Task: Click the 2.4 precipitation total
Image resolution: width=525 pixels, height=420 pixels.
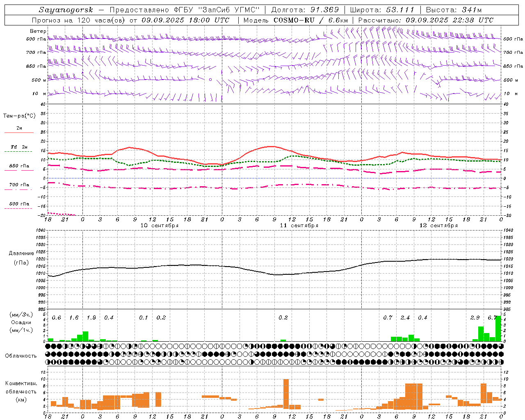Action: coord(405,318)
